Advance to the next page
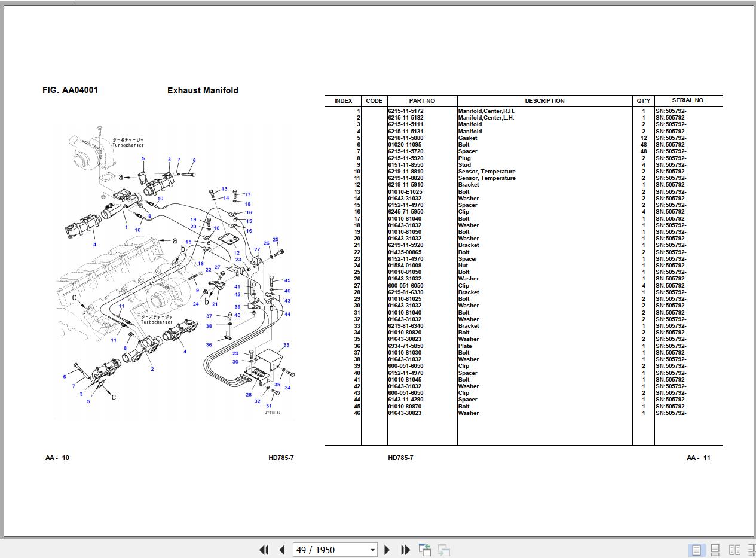 (387, 550)
